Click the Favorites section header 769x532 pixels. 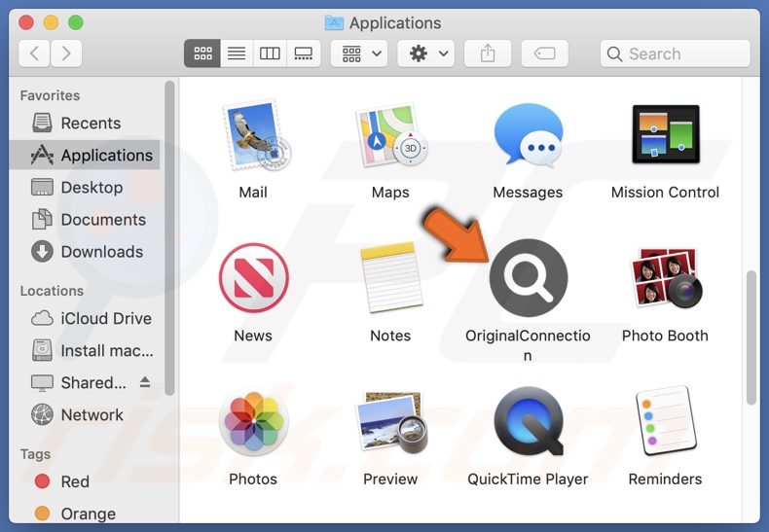50,95
